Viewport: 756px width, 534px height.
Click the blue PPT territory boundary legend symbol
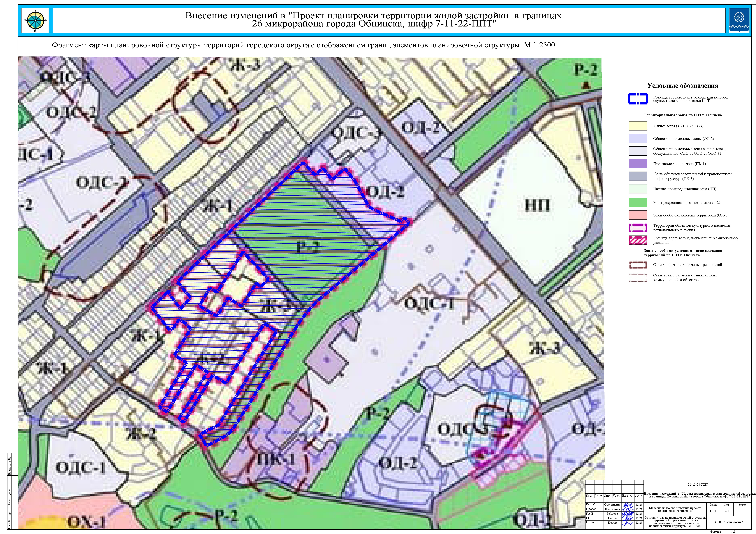click(x=638, y=99)
